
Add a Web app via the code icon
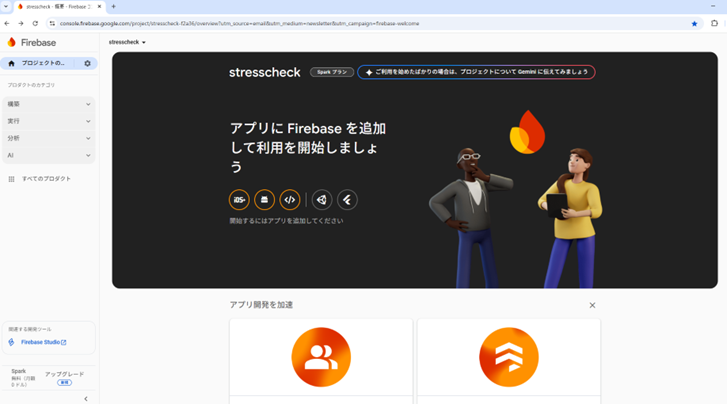coord(290,200)
